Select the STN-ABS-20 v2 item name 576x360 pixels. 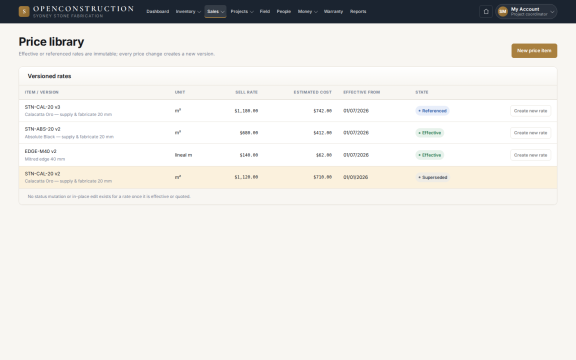pos(42,129)
